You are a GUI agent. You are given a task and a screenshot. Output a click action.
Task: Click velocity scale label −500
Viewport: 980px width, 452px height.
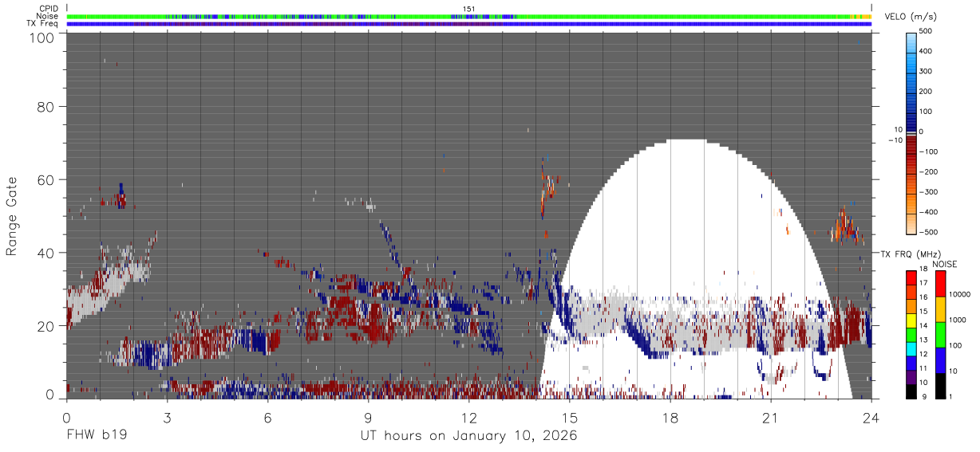pos(928,233)
